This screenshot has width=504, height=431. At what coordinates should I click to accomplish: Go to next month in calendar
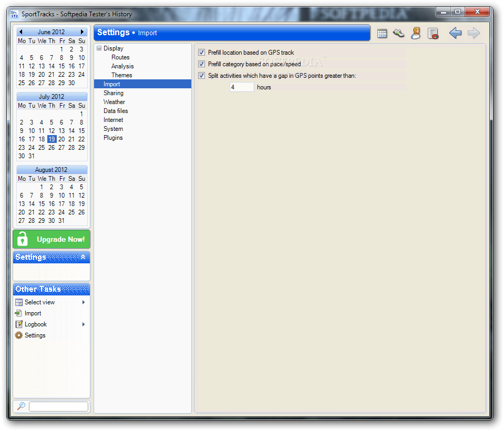click(x=82, y=32)
